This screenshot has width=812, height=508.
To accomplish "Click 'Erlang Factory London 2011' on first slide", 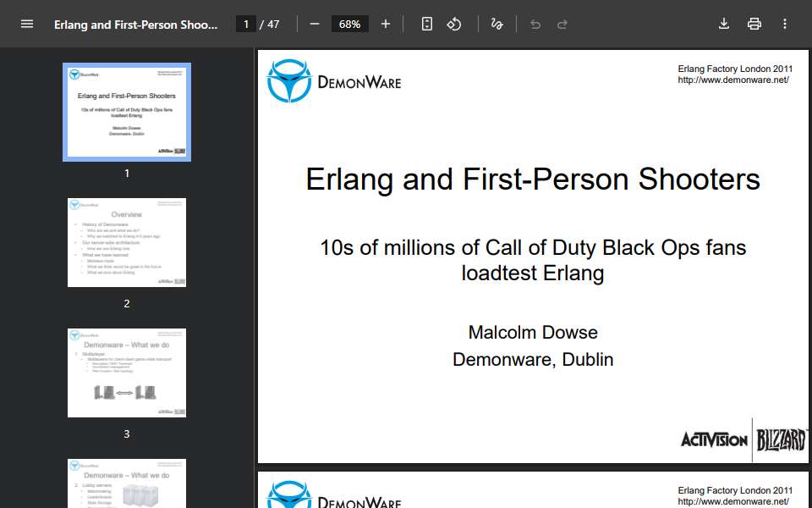I will pos(735,69).
